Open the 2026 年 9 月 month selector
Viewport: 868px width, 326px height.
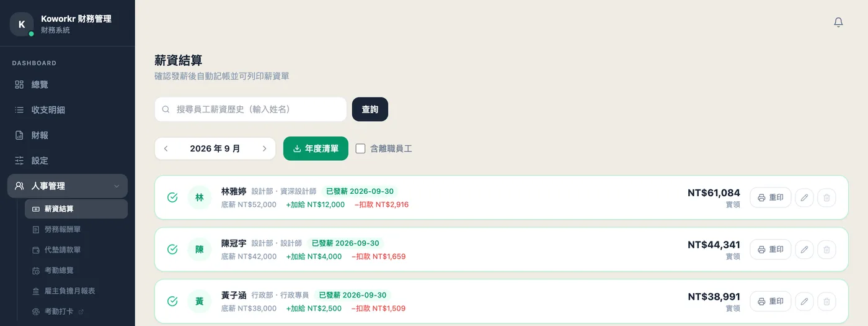click(x=215, y=148)
